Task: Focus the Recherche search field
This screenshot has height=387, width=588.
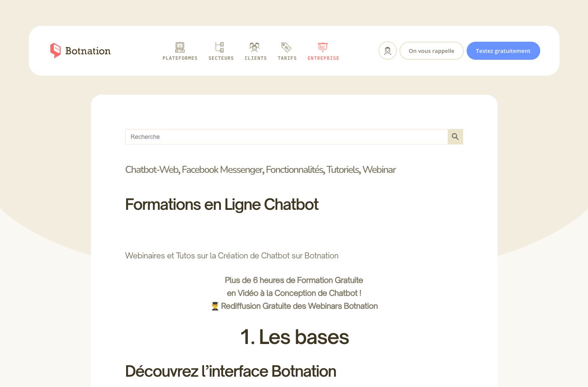Action: click(287, 137)
